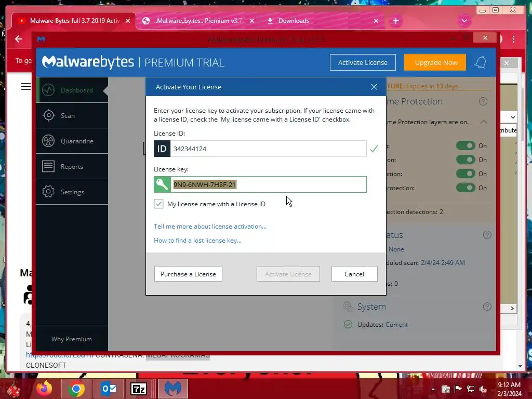The image size is (532, 399).
Task: Click the browser page vertical scrollbar down arrow
Action: (520, 366)
